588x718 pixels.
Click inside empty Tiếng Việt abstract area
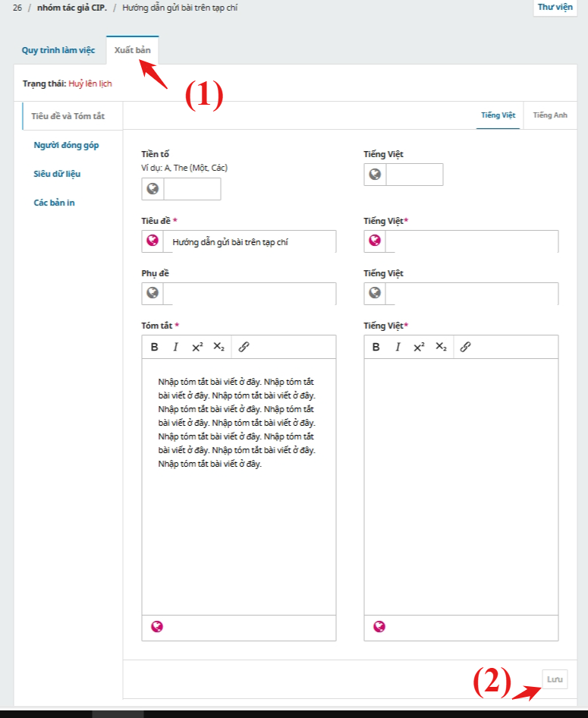[461, 487]
